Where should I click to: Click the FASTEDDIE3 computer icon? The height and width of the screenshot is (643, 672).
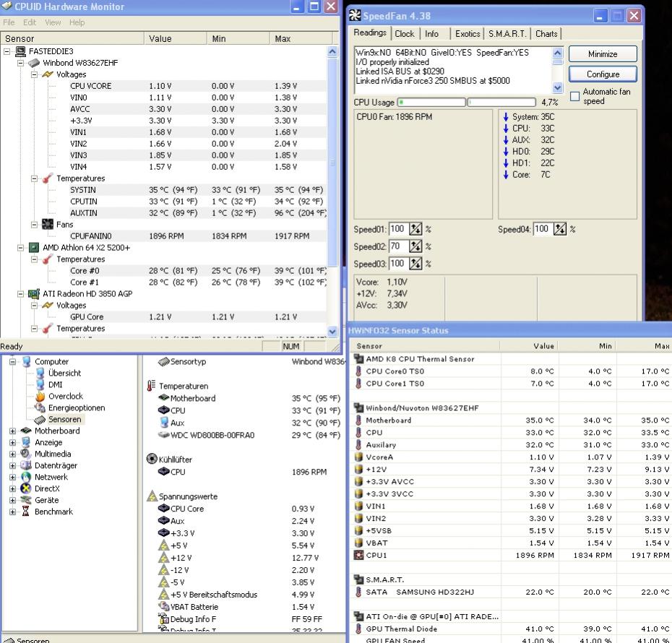point(20,51)
